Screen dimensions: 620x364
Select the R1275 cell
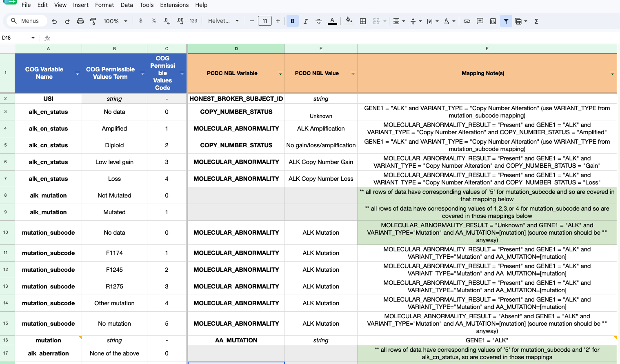(x=114, y=286)
